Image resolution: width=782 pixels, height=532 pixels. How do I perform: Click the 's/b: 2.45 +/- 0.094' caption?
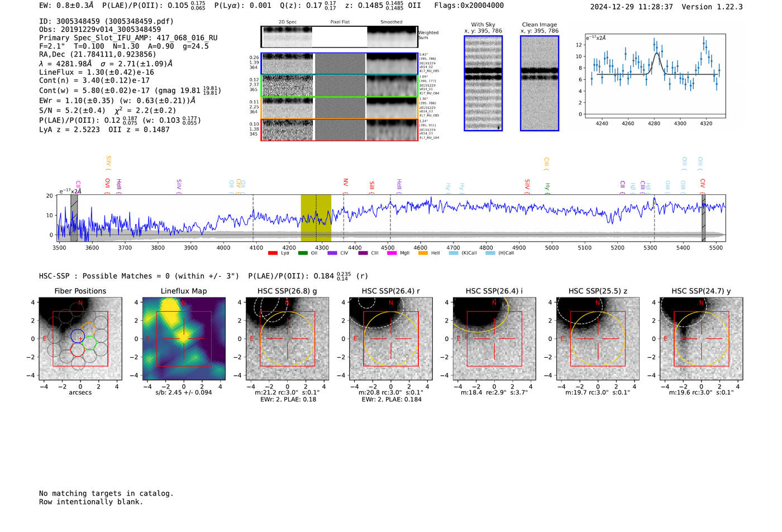click(x=184, y=392)
